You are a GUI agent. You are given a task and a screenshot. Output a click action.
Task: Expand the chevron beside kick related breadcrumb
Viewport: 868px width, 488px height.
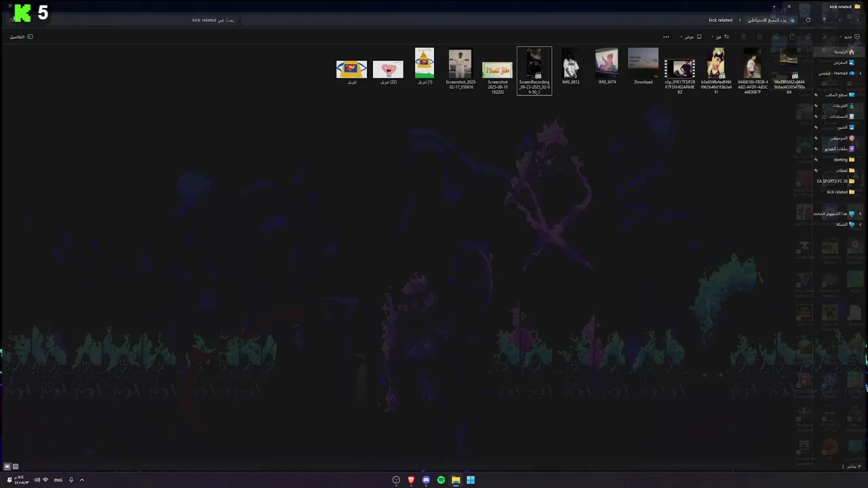pyautogui.click(x=740, y=20)
